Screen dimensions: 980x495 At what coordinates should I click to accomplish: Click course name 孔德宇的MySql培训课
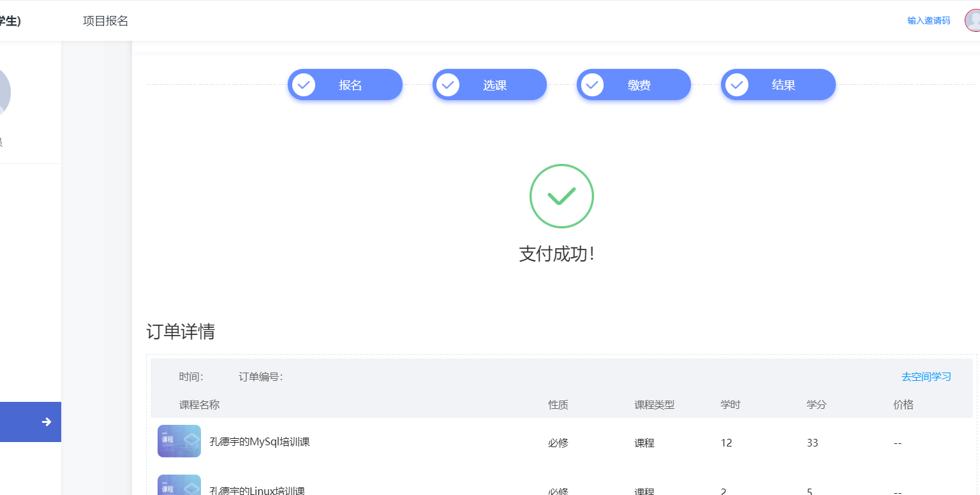[x=260, y=441]
